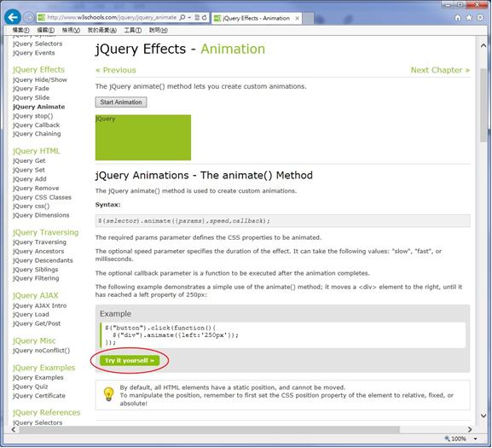Click the vertical scrollbar down arrow
The height and width of the screenshot is (448, 492).
(x=483, y=416)
